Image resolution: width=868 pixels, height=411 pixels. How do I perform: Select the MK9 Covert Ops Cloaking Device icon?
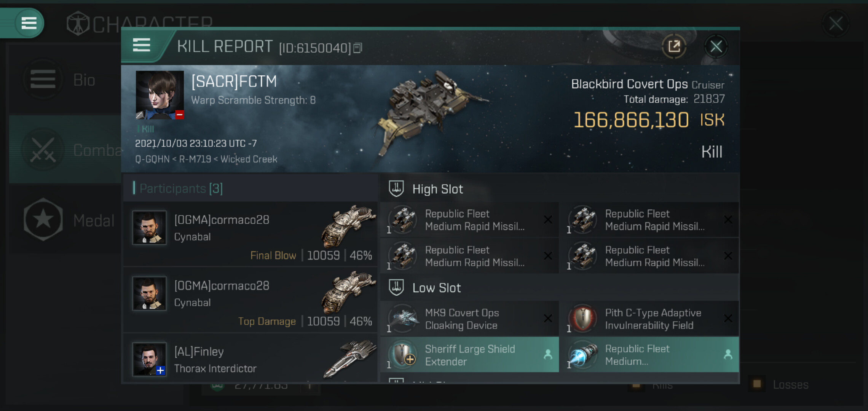tap(403, 319)
